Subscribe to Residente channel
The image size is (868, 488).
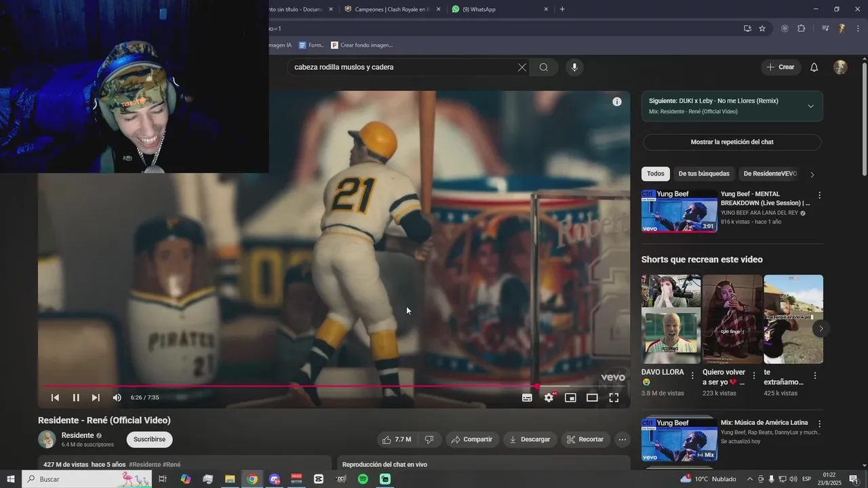[149, 439]
